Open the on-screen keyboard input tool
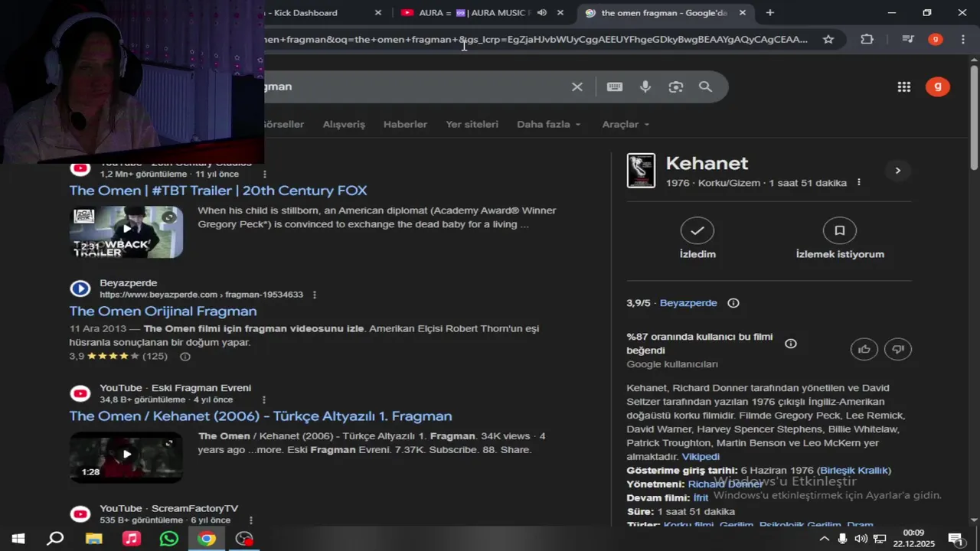Viewport: 980px width, 551px height. 615,87
